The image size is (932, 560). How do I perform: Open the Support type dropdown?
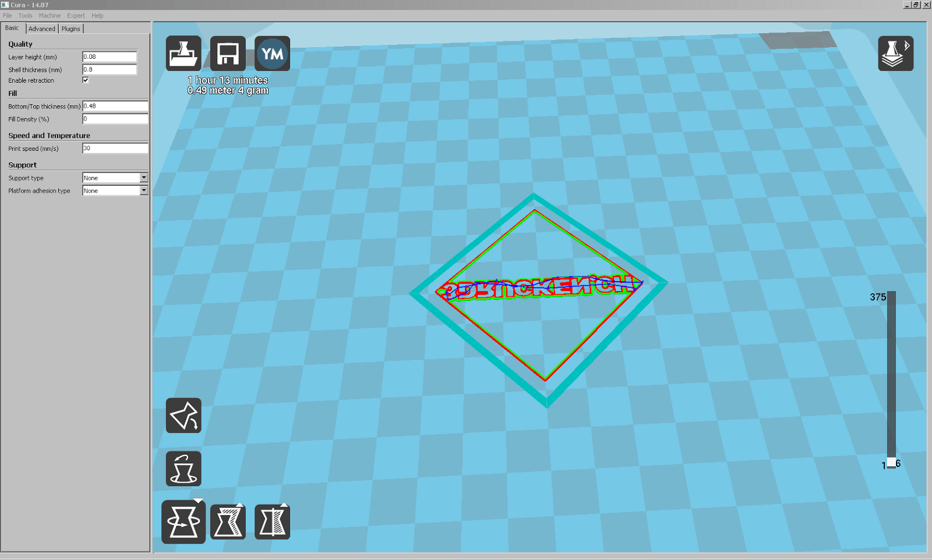tap(115, 178)
